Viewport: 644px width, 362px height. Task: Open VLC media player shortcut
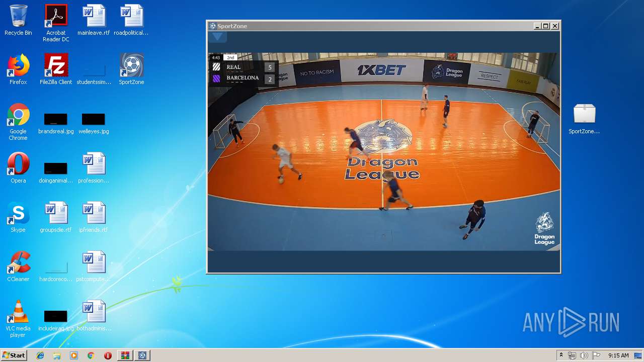tap(18, 319)
